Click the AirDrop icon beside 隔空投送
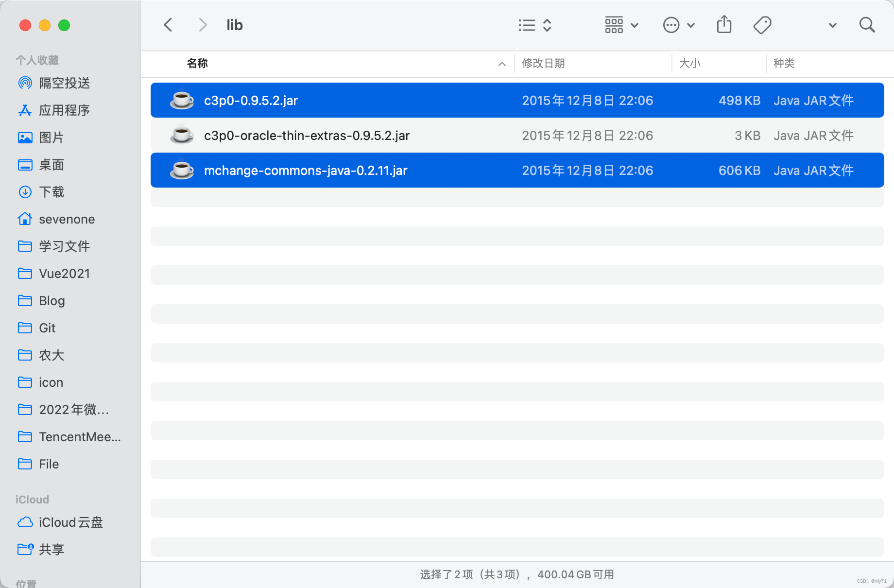The height and width of the screenshot is (588, 894). tap(25, 83)
